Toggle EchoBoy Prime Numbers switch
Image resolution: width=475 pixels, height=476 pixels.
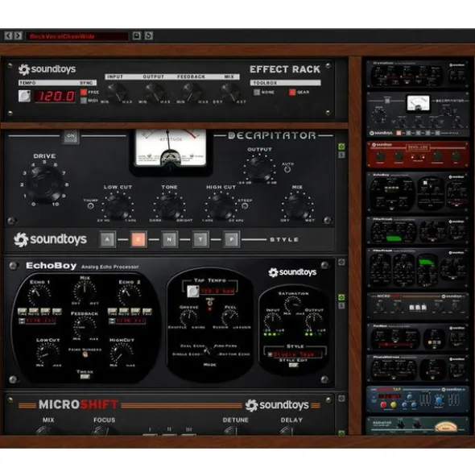pos(85,354)
